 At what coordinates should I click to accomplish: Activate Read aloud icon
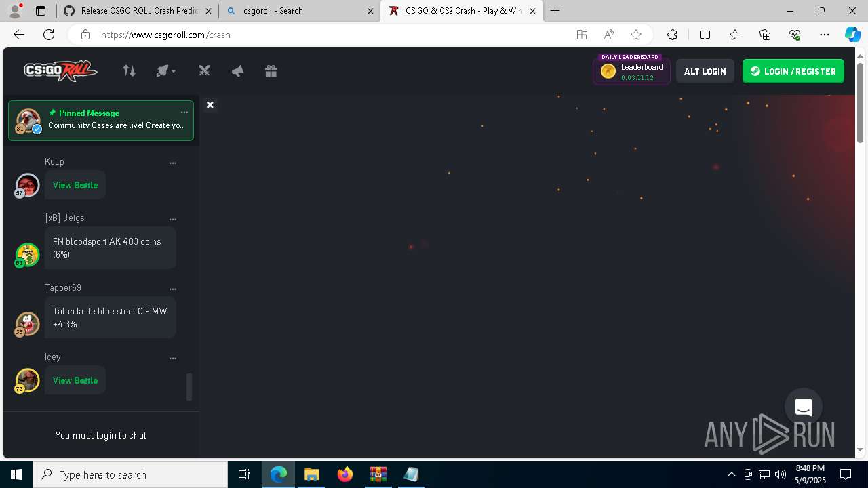pos(609,35)
